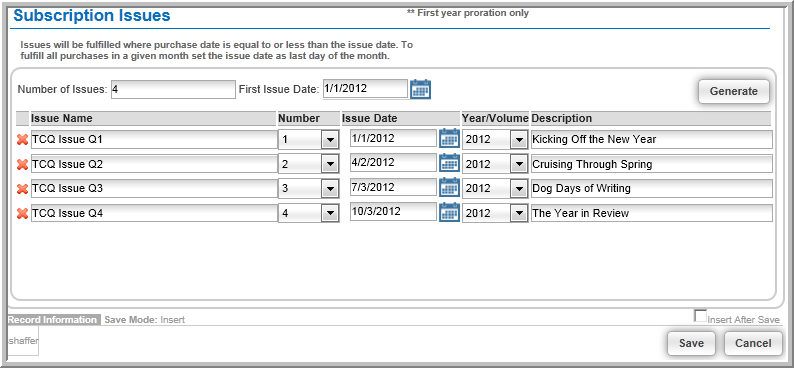The image size is (794, 368).
Task: Save the subscription issues
Action: (691, 343)
